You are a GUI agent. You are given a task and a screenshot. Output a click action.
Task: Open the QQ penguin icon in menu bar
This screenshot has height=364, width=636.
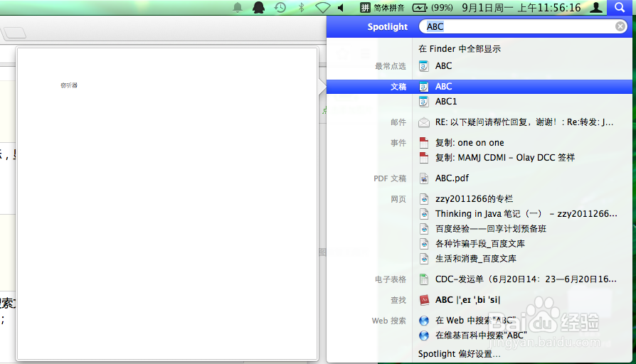[x=258, y=7]
